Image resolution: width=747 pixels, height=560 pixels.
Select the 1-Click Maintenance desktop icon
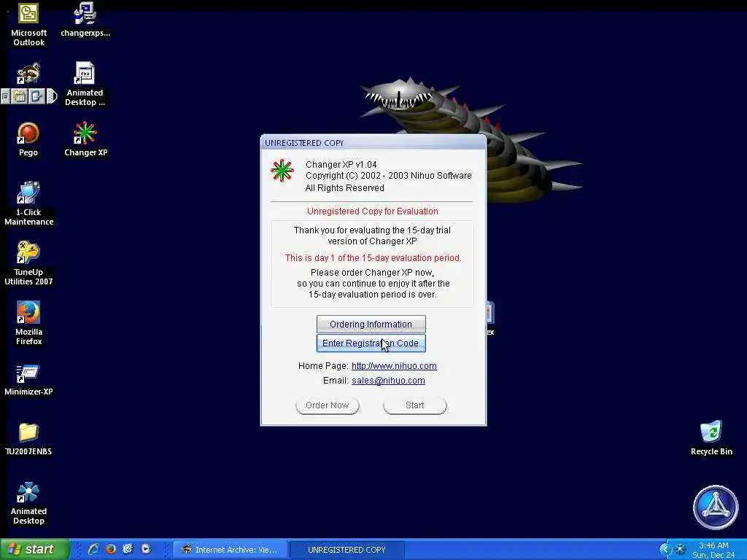[28, 203]
